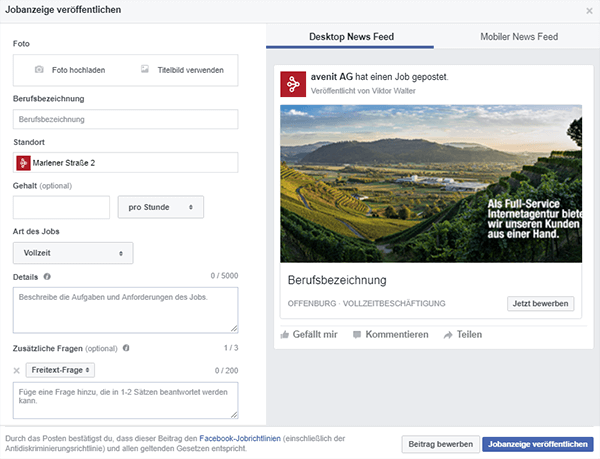
Task: Focus the Gehalt amount input field
Action: point(61,207)
